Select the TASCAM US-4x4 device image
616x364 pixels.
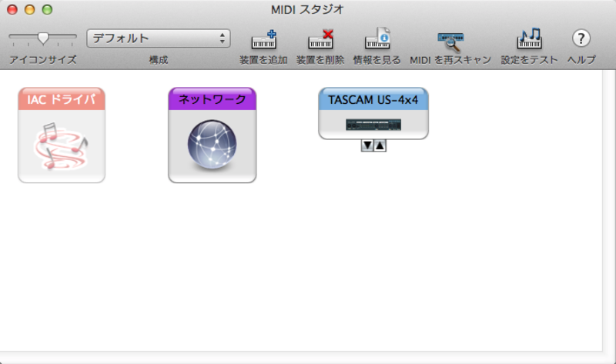pyautogui.click(x=373, y=125)
